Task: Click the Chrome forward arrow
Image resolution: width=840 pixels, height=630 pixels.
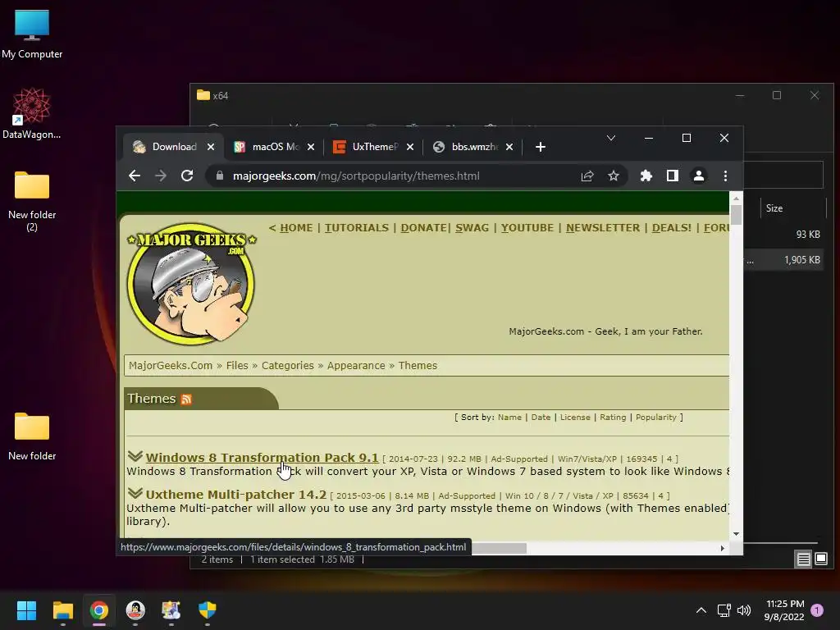Action: pos(161,176)
